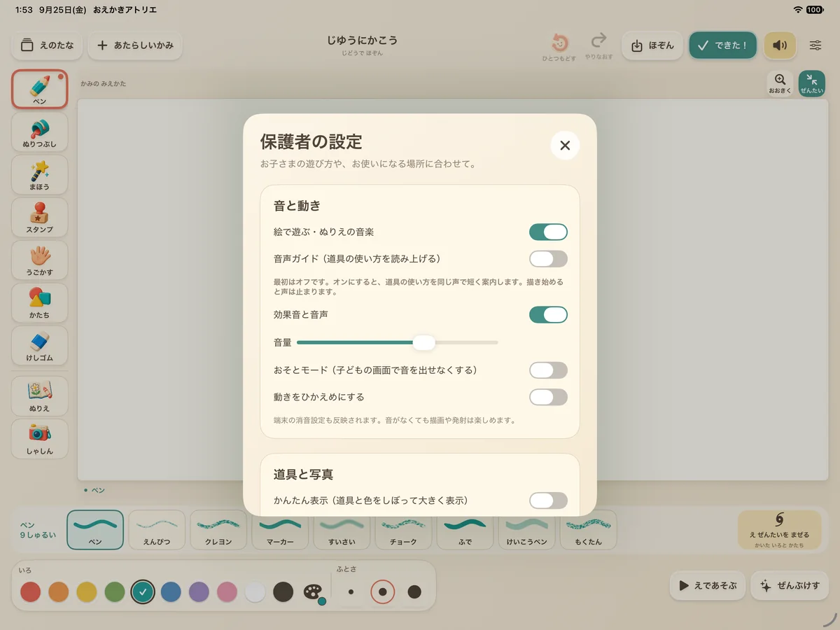The height and width of the screenshot is (630, 840).
Task: Open the color palette mixer icon
Action: pyautogui.click(x=313, y=593)
